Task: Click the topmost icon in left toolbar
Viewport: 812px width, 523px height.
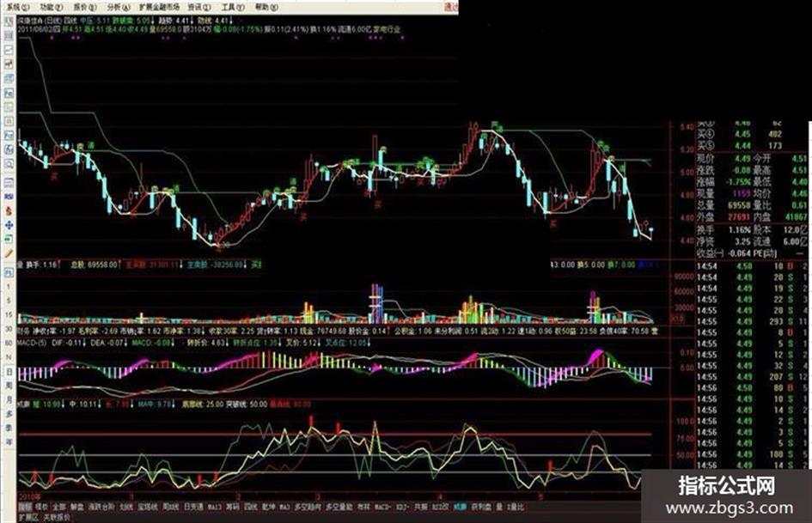Action: (x=9, y=21)
